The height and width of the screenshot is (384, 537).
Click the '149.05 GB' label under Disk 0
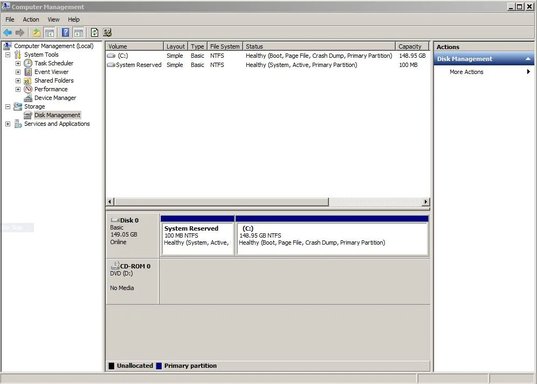tap(124, 235)
